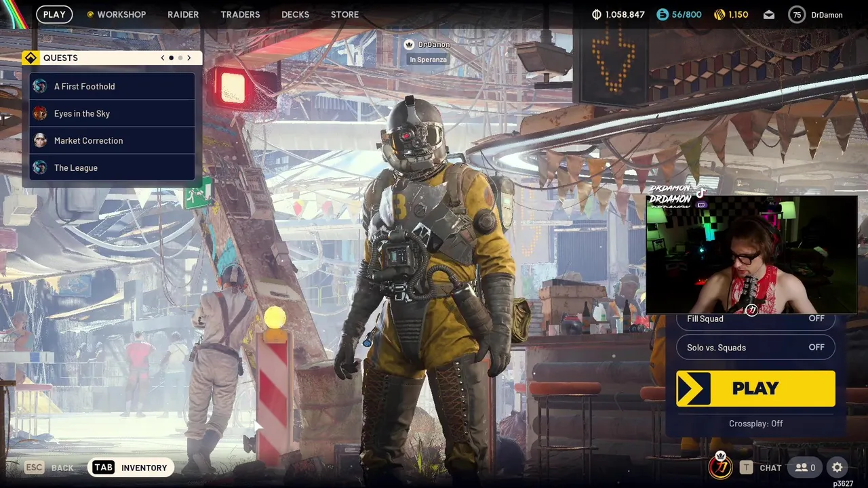Go to previous quests page arrow

tap(163, 58)
